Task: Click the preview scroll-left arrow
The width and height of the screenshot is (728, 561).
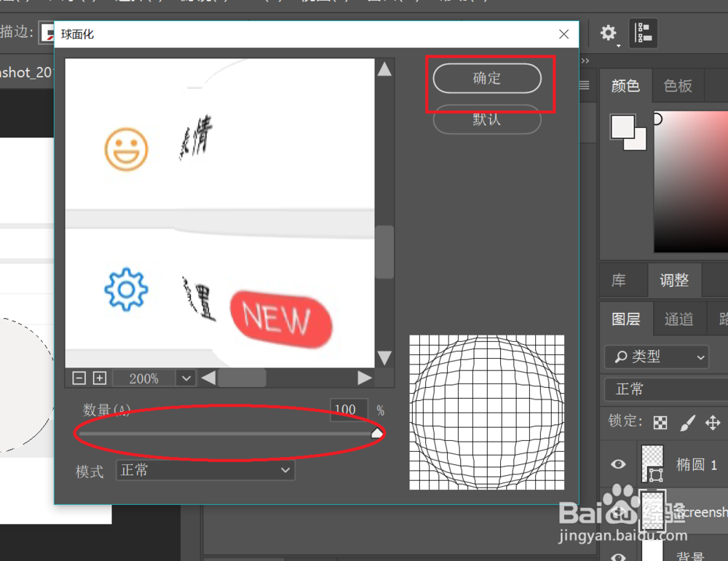Action: click(208, 378)
